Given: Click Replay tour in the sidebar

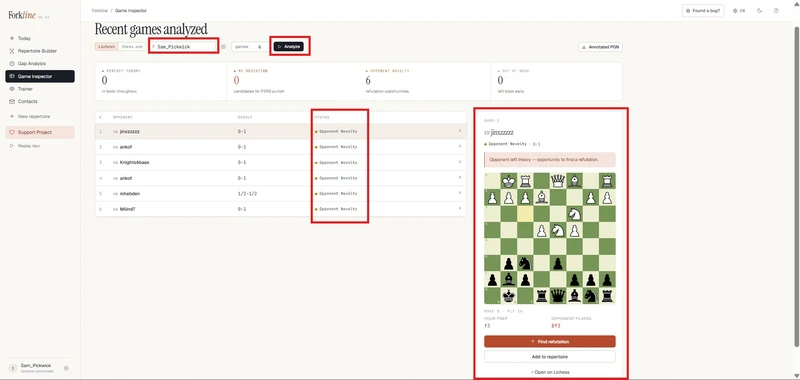Looking at the screenshot, I should [x=40, y=146].
